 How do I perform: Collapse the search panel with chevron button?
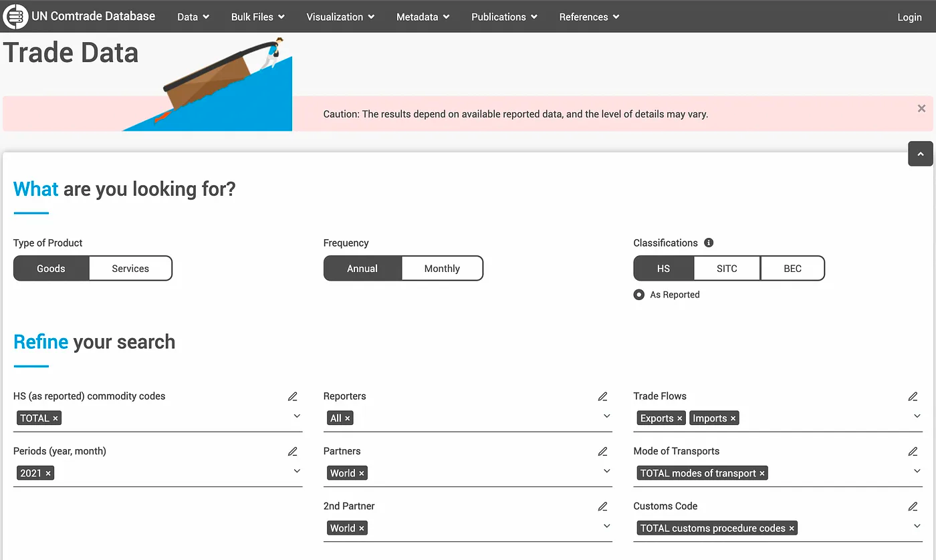(x=920, y=154)
